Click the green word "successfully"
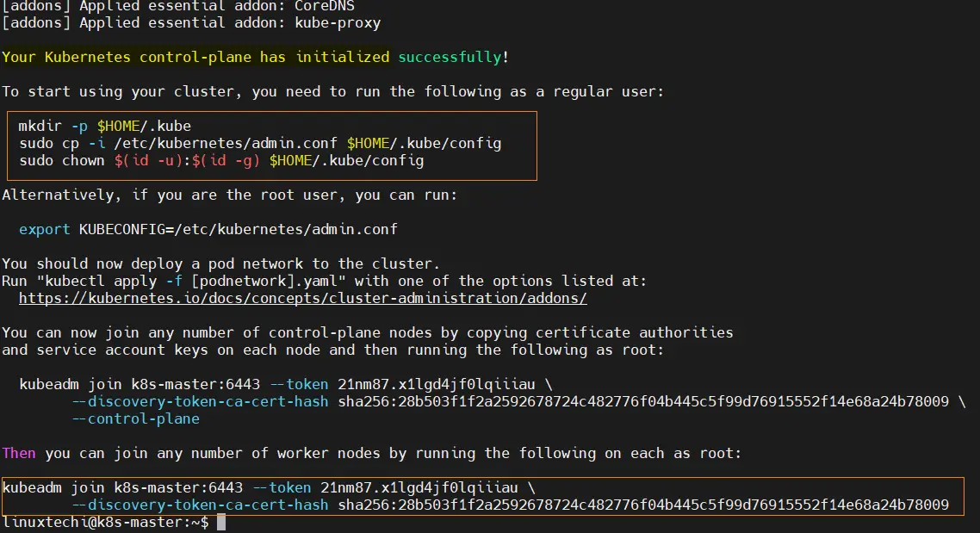This screenshot has width=980, height=533. click(449, 57)
